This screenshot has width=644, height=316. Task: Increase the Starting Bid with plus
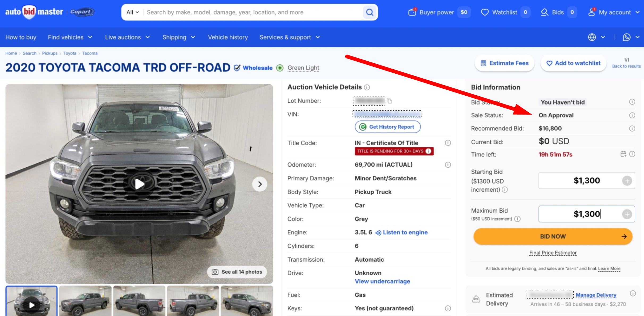(x=627, y=181)
